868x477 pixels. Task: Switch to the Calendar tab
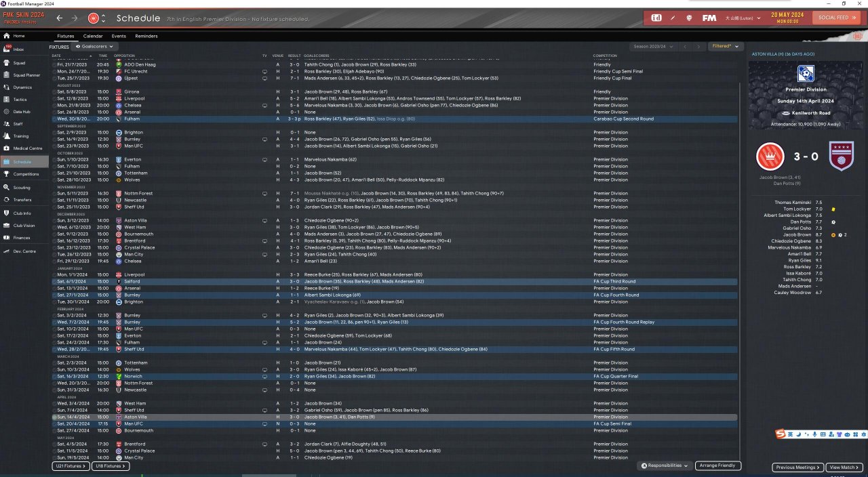[x=93, y=36]
